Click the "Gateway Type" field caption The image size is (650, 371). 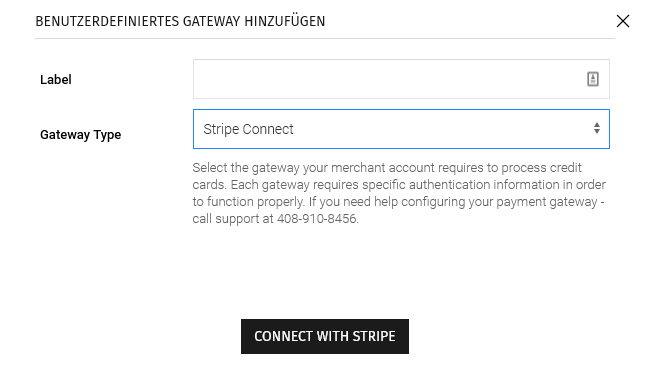point(80,135)
